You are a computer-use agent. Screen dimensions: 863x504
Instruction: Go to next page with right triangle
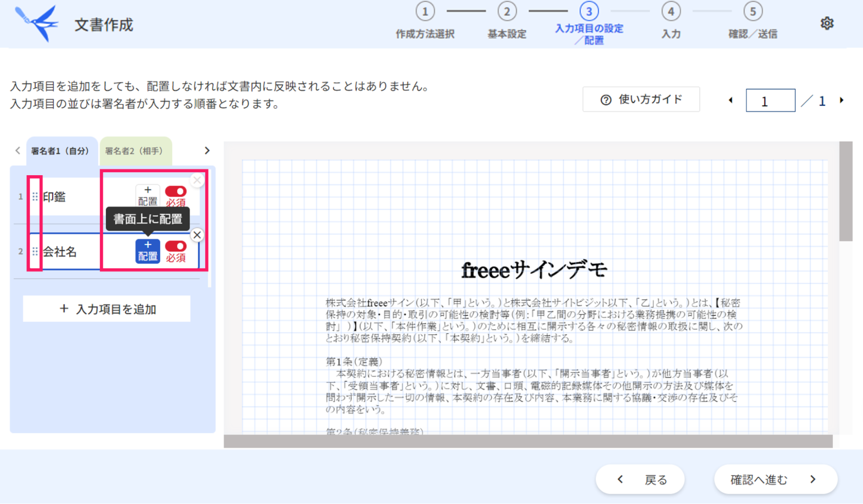(841, 100)
